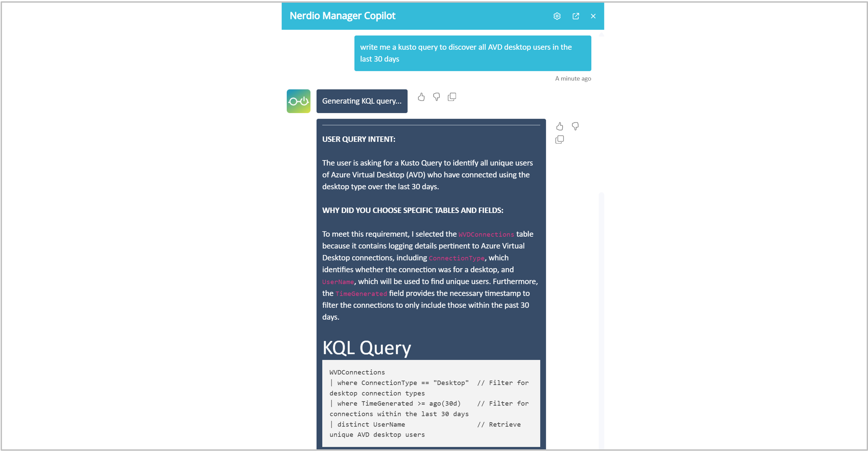868x451 pixels.
Task: Click the 'A minute ago' timestamp
Action: click(x=573, y=79)
